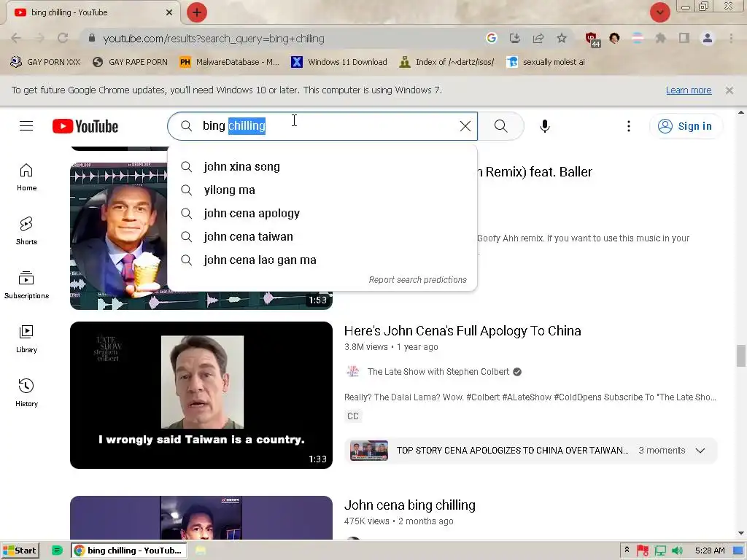Open the John Cena apology video thumbnail
The height and width of the screenshot is (560, 747).
click(201, 395)
